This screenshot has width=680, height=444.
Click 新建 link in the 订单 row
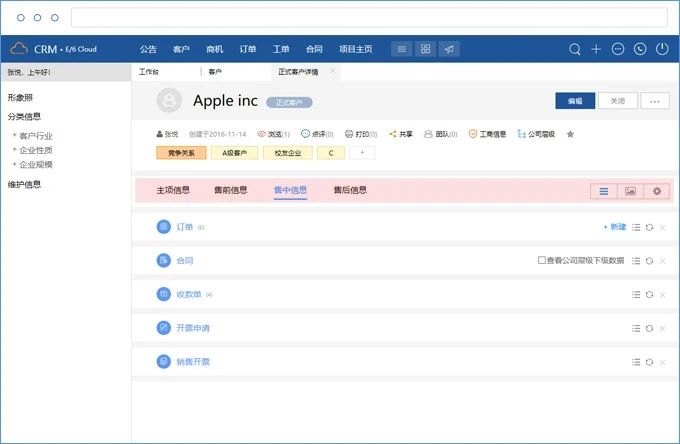(x=614, y=227)
